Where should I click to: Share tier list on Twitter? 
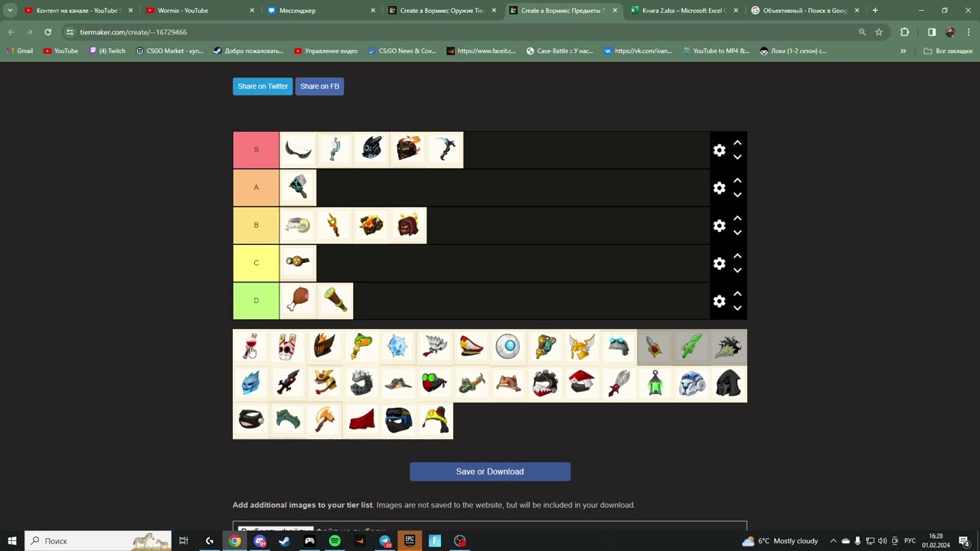(263, 86)
